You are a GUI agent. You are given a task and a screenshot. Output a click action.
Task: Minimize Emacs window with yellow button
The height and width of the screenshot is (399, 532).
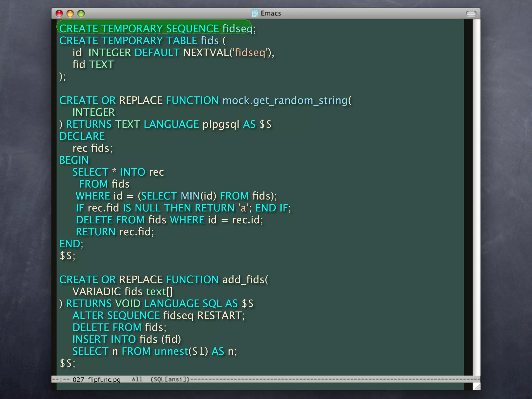click(x=70, y=13)
